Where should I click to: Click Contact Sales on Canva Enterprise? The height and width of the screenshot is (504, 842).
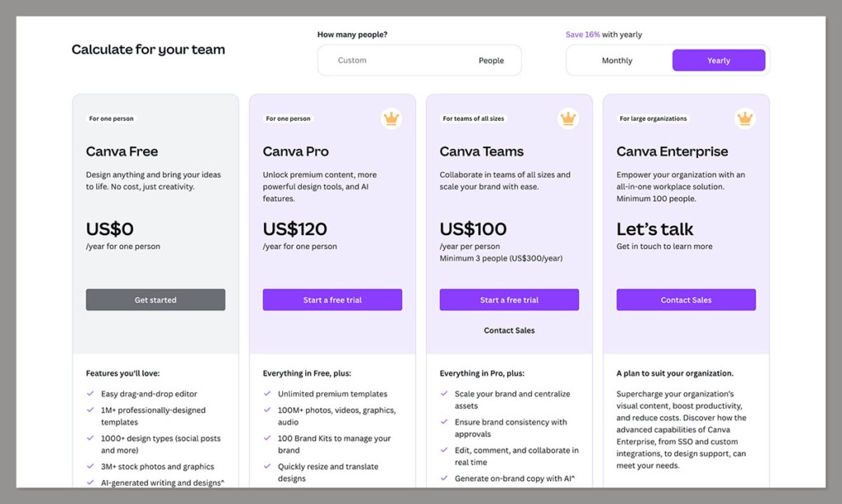click(686, 299)
